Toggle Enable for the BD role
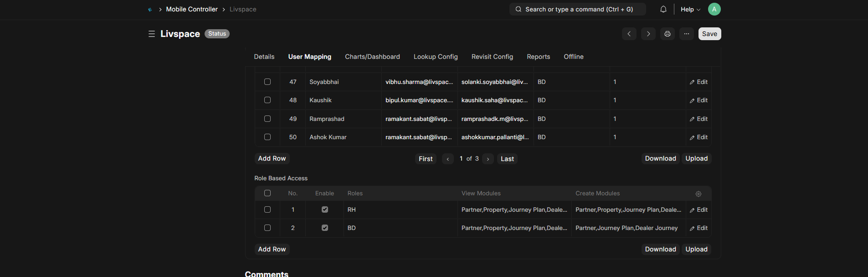Screen dimensions: 868x277 pos(325,228)
